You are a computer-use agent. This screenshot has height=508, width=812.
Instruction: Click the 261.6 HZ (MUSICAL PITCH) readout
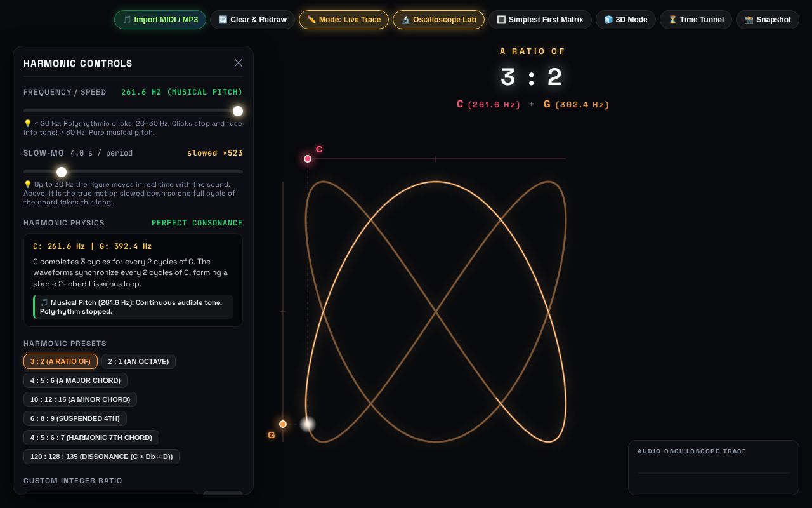pos(182,92)
